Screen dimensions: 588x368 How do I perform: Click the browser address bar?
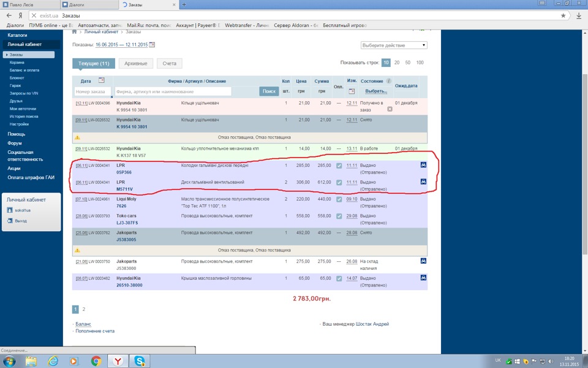pos(300,16)
